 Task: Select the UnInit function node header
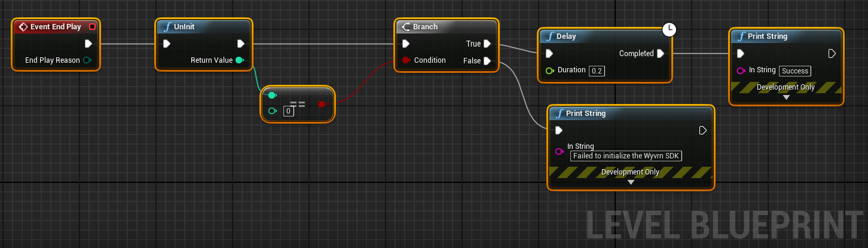coord(203,27)
